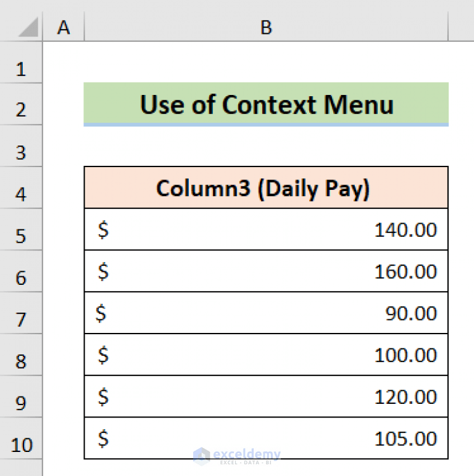Screen dimensions: 474x476
Task: Select row 4 header
Action: click(21, 187)
